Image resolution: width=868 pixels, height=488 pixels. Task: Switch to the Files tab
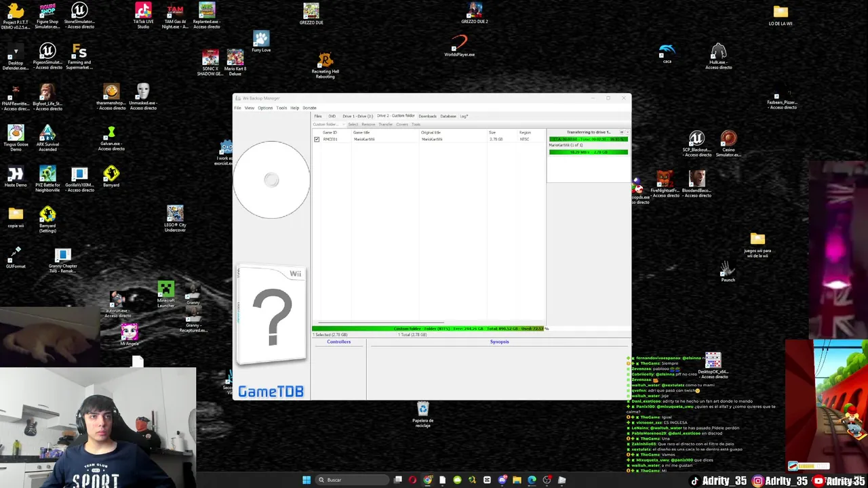coord(317,116)
